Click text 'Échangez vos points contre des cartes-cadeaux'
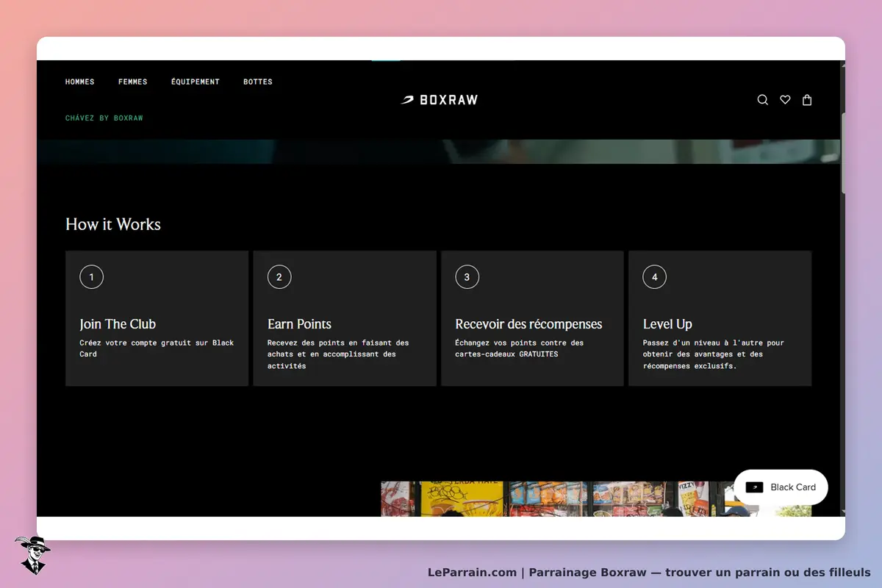882x588 pixels. 520,348
